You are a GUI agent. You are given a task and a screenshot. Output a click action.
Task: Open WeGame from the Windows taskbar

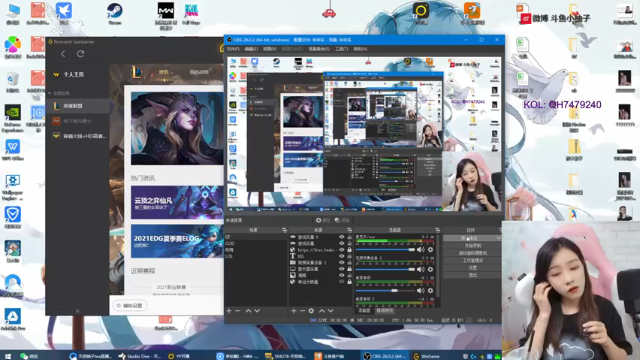(x=427, y=356)
